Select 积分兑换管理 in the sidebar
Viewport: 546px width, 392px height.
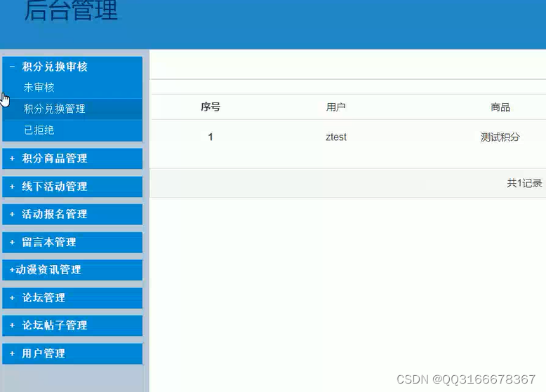click(x=72, y=109)
